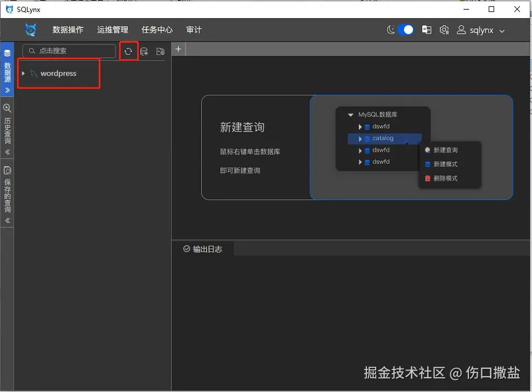Viewport: 532px width, 392px height.
Task: Click the add data source icon
Action: tap(144, 51)
